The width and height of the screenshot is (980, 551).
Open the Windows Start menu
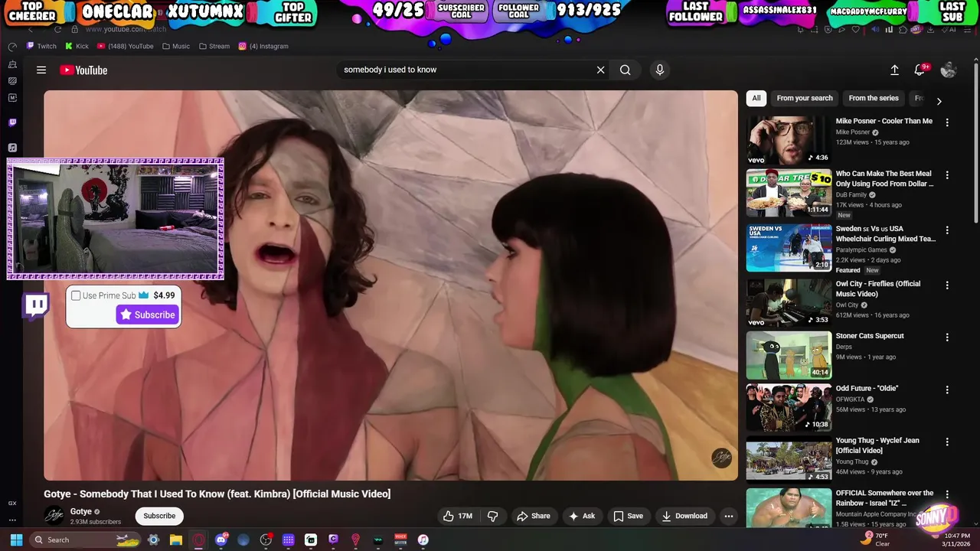pos(16,540)
